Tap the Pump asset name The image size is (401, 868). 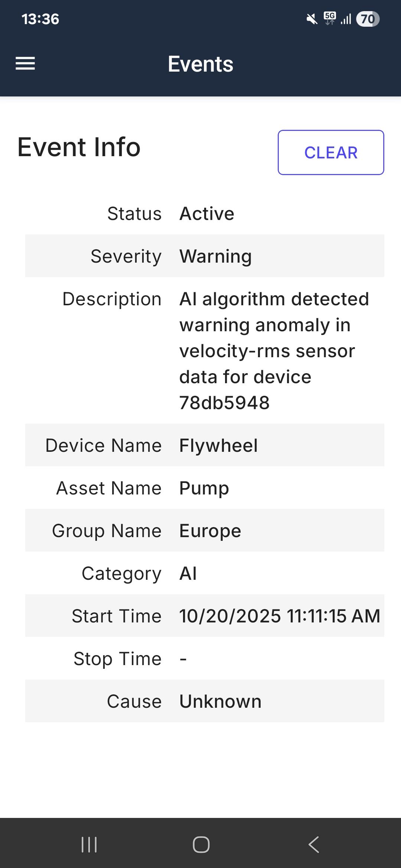[x=204, y=488]
